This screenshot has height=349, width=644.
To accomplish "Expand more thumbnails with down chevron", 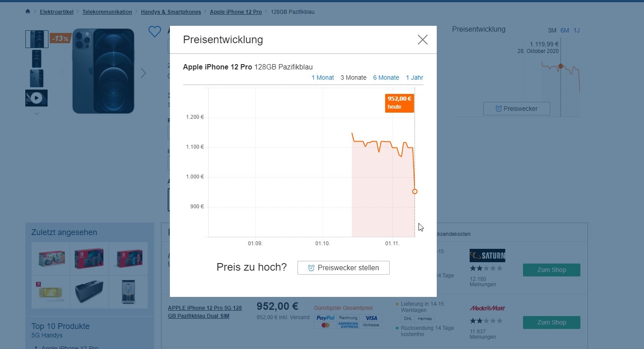I will [x=37, y=114].
